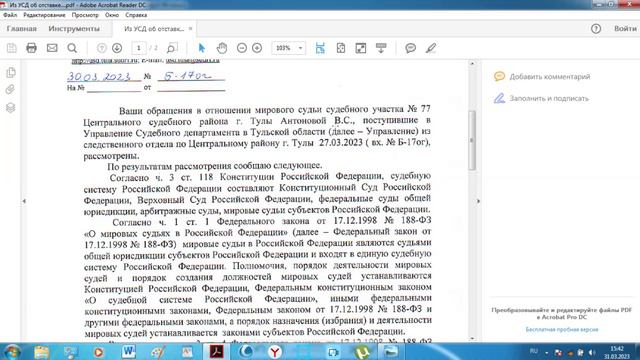Click the page number input field
640x360 pixels.
point(139,48)
